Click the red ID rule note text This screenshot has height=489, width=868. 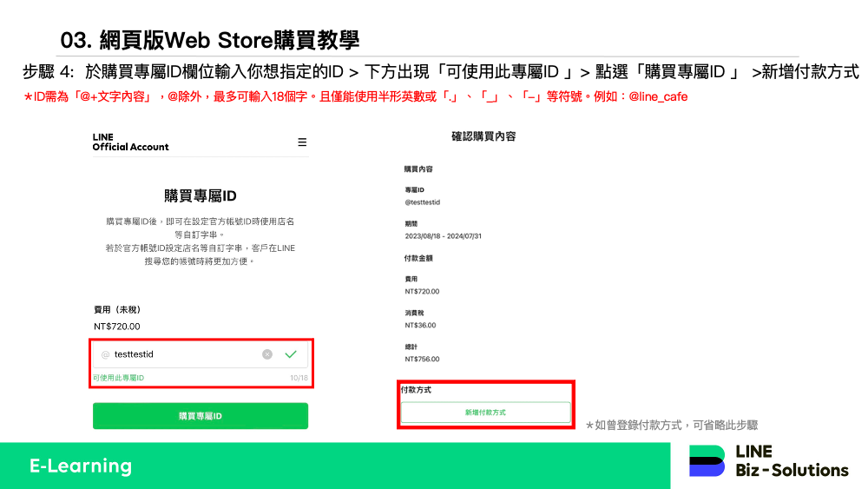tap(355, 96)
